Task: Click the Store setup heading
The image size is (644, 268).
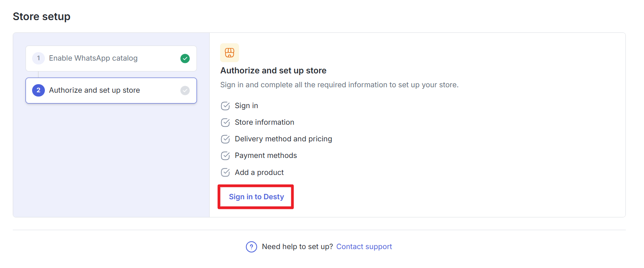Action: 41,17
